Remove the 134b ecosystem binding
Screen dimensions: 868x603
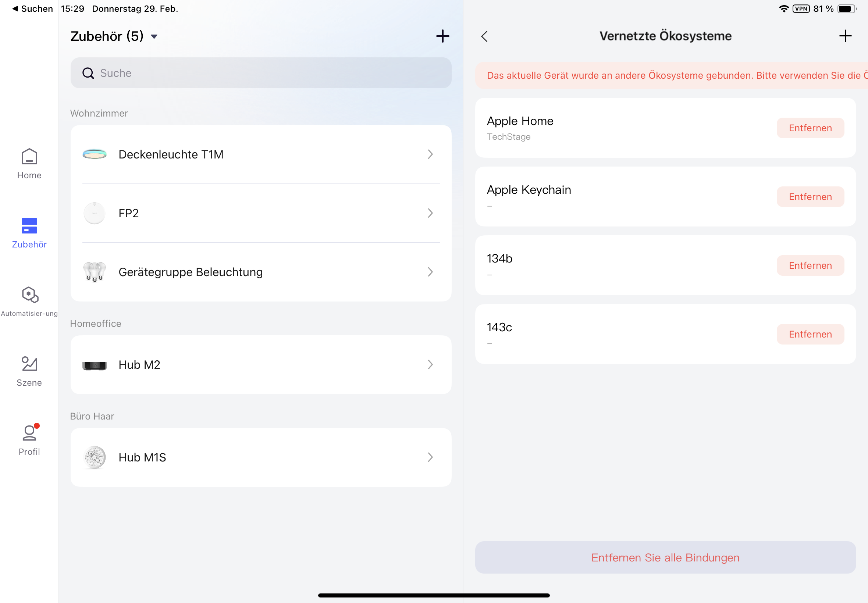810,265
